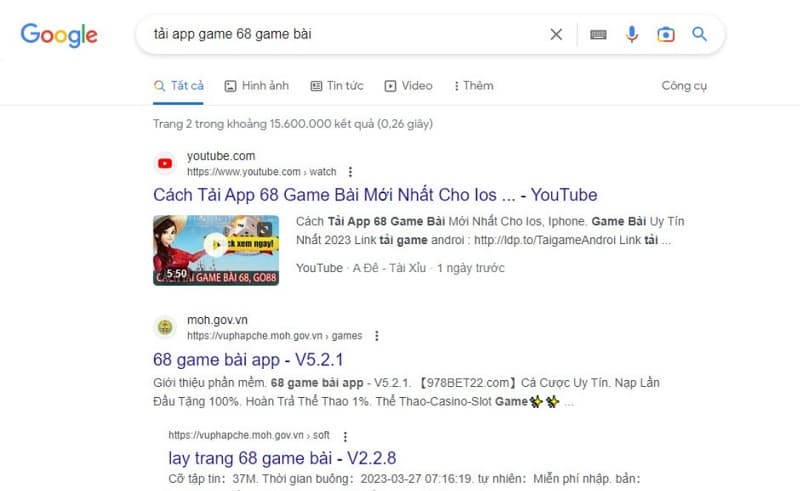Open the lay trang 68 game bài - V2.2.8 link
This screenshot has height=491, width=800.
pos(282,458)
